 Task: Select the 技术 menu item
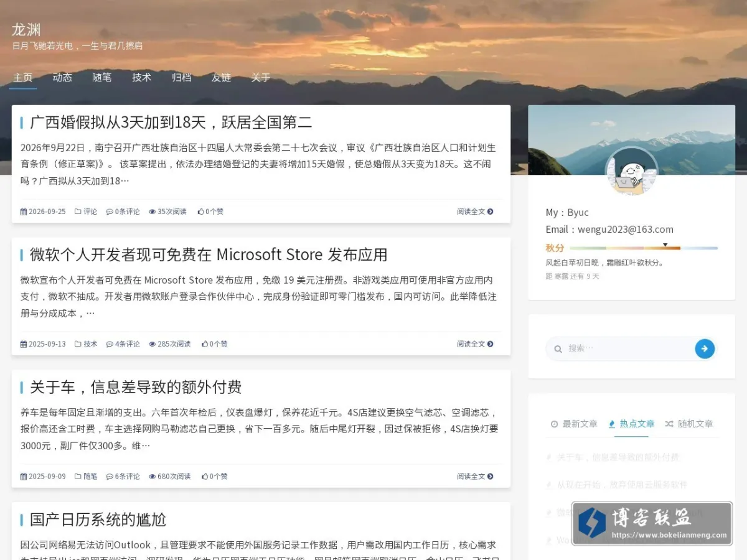pyautogui.click(x=142, y=78)
